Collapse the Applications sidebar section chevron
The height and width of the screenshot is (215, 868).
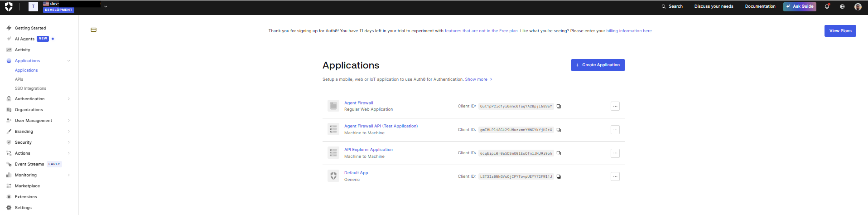[69, 61]
